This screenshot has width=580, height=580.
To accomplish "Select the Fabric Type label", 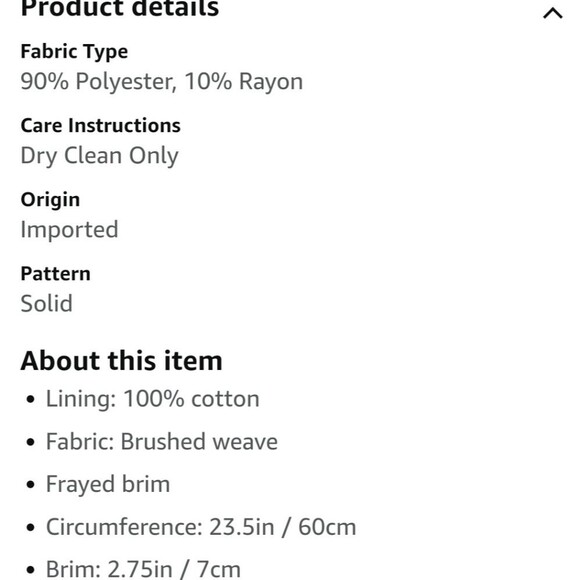I will 74,51.
